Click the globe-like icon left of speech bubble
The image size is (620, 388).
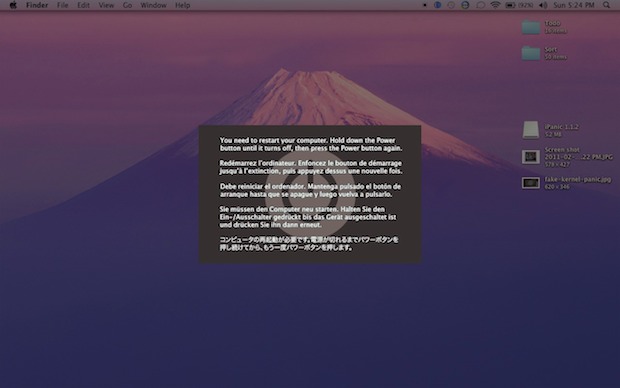tap(465, 5)
